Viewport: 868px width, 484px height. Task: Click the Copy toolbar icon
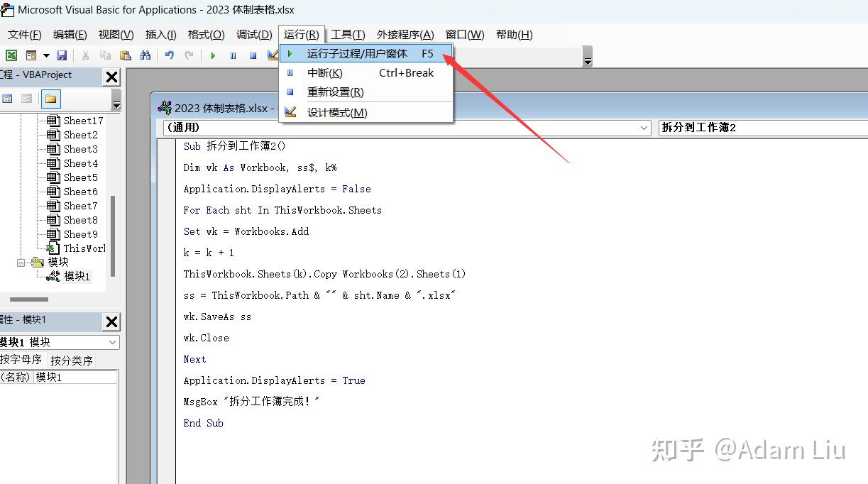105,55
